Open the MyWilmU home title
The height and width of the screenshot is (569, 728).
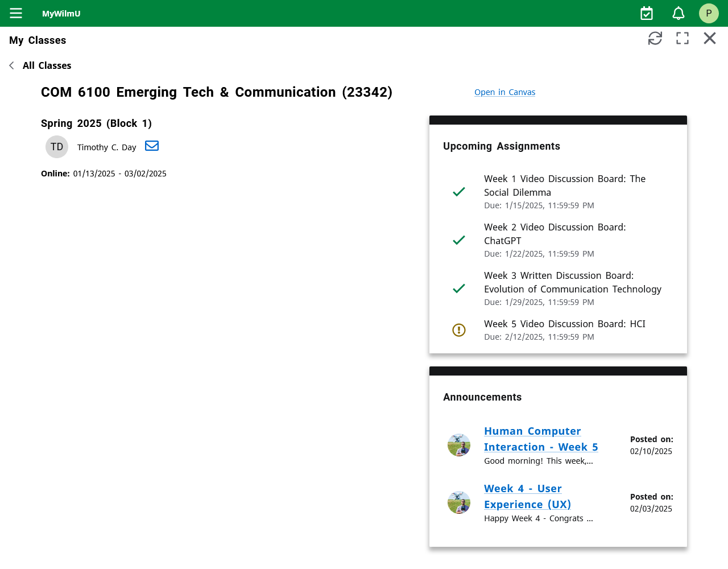(61, 14)
